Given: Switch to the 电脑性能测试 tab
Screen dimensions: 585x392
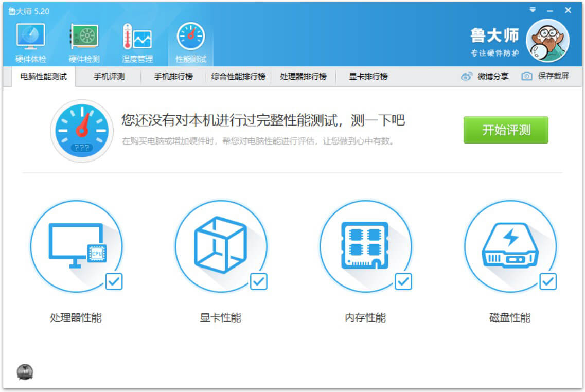Looking at the screenshot, I should pos(43,77).
